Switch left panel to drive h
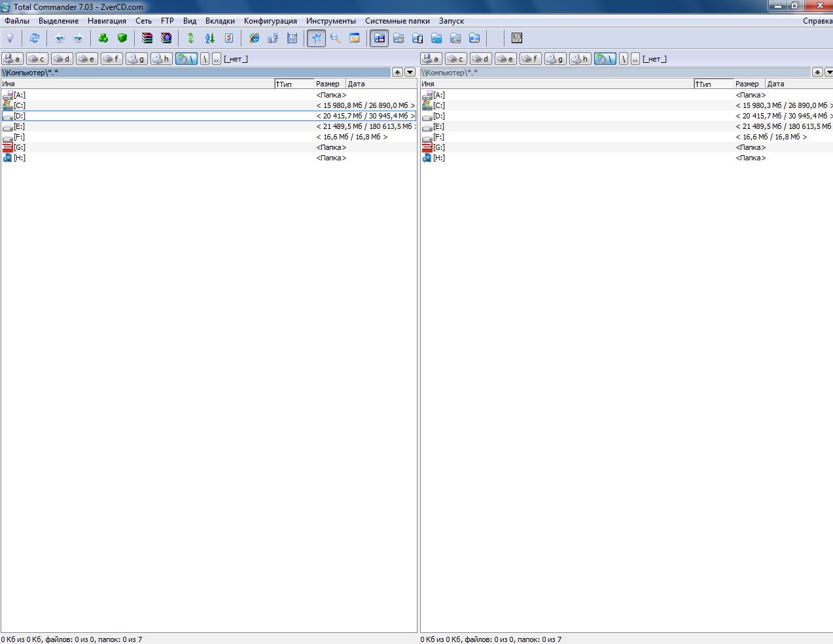833x644 pixels. click(162, 59)
